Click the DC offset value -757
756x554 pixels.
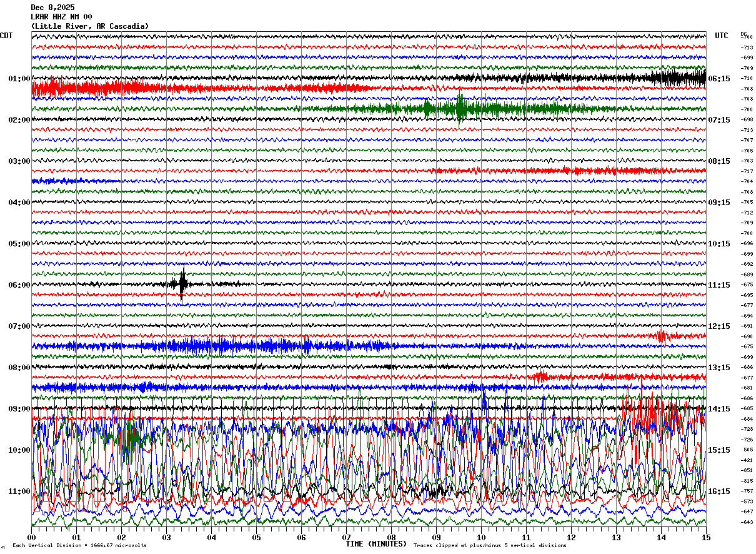tap(747, 491)
